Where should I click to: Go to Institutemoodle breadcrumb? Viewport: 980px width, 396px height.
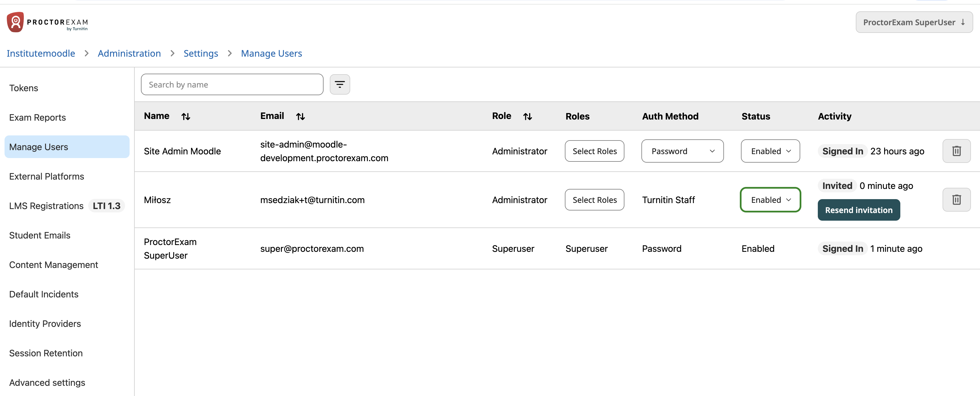[x=41, y=54]
